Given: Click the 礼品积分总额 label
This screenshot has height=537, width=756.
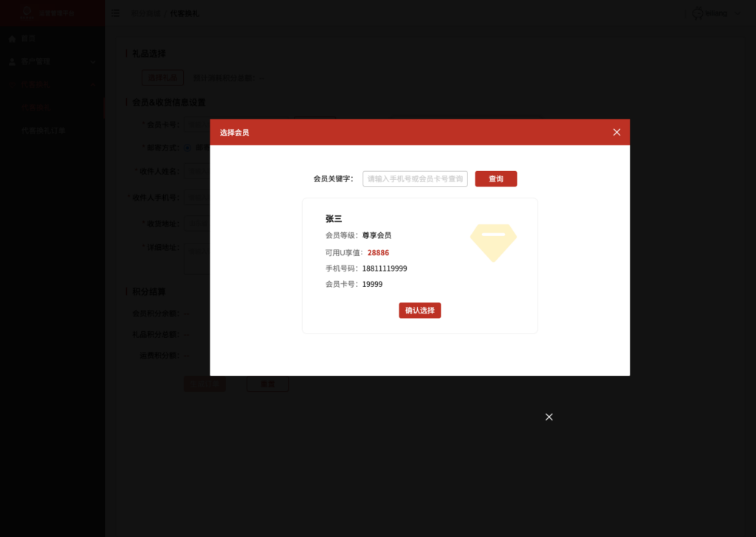Looking at the screenshot, I should 155,334.
